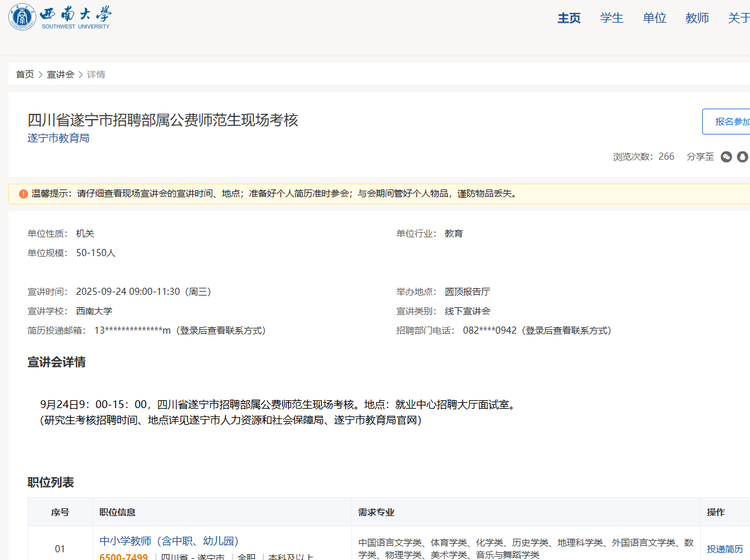Click the 宣讲会详情 section heading
This screenshot has height=560, width=750.
tap(56, 362)
